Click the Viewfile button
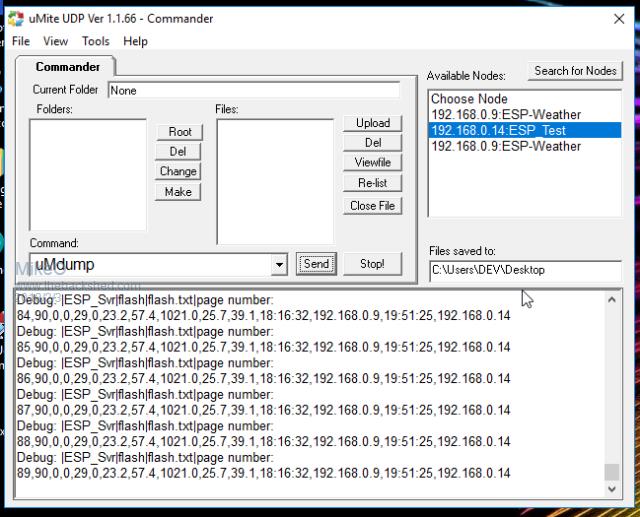Viewport: 640px width, 517px height. [372, 163]
